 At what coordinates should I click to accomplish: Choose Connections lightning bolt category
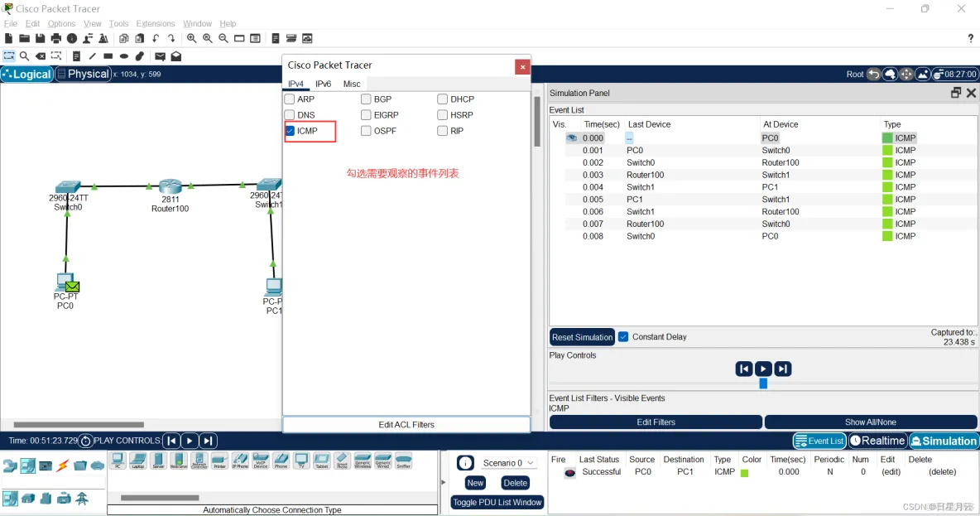pyautogui.click(x=63, y=466)
